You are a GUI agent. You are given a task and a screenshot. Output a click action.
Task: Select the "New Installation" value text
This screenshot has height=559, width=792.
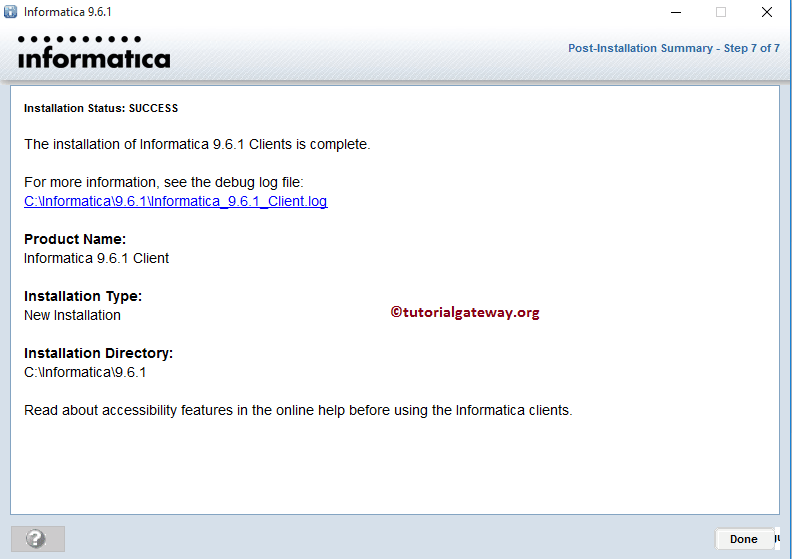(72, 315)
